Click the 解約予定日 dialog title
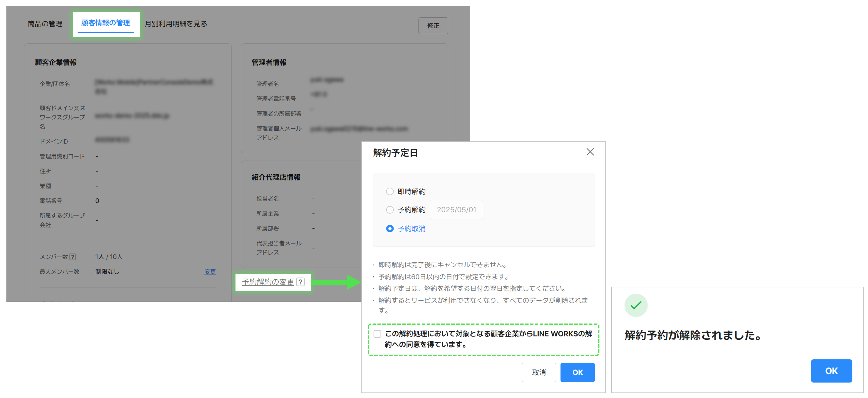This screenshot has height=398, width=868. 395,153
